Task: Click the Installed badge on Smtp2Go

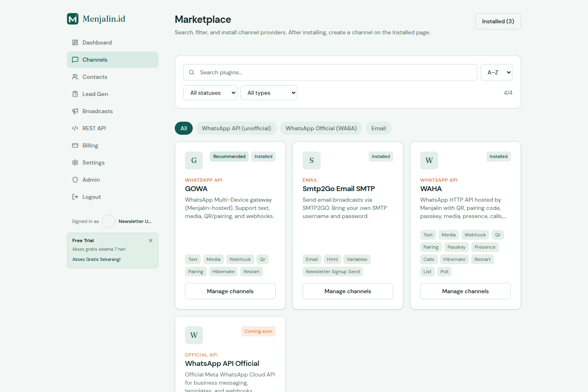Action: pyautogui.click(x=381, y=156)
